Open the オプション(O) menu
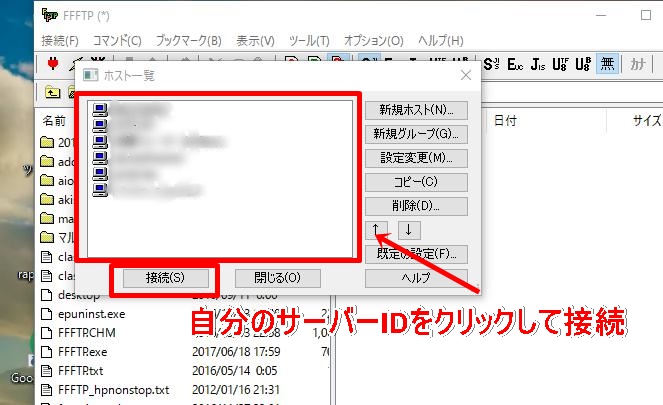 373,41
